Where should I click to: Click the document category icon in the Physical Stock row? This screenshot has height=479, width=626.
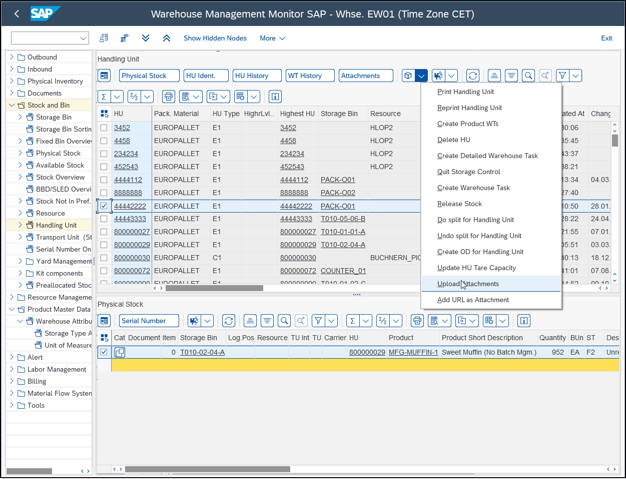[x=119, y=352]
